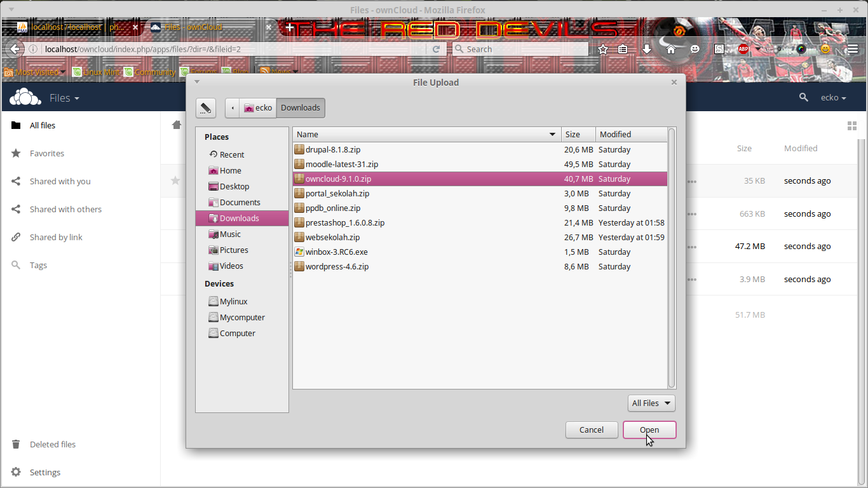Viewport: 868px width, 488px height.
Task: Select Downloads in the Places sidebar
Action: [242, 218]
